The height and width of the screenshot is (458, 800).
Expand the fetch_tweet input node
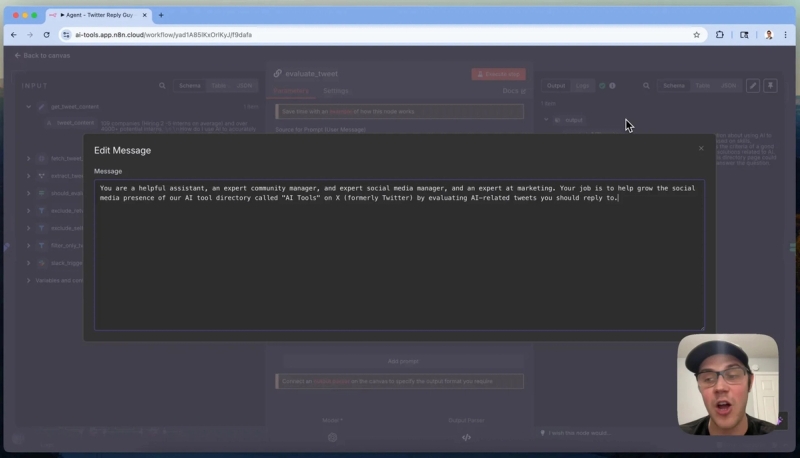[29, 159]
